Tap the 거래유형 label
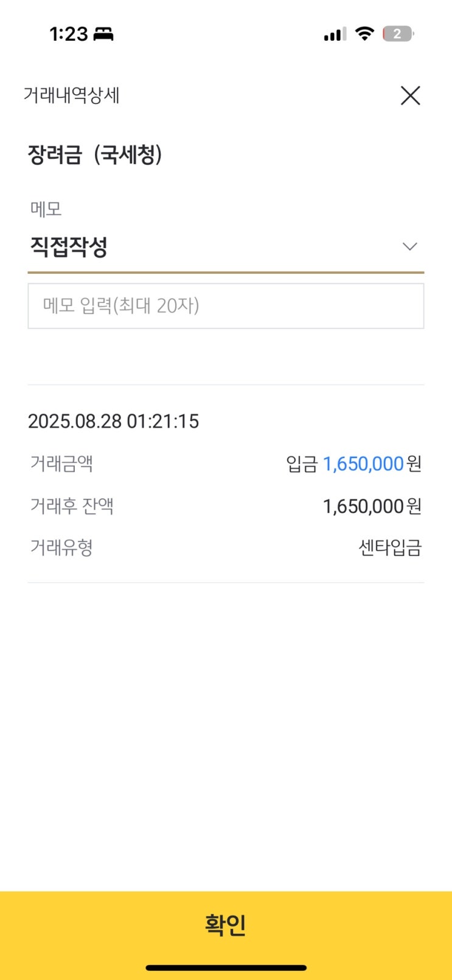The image size is (452, 980). click(x=61, y=547)
